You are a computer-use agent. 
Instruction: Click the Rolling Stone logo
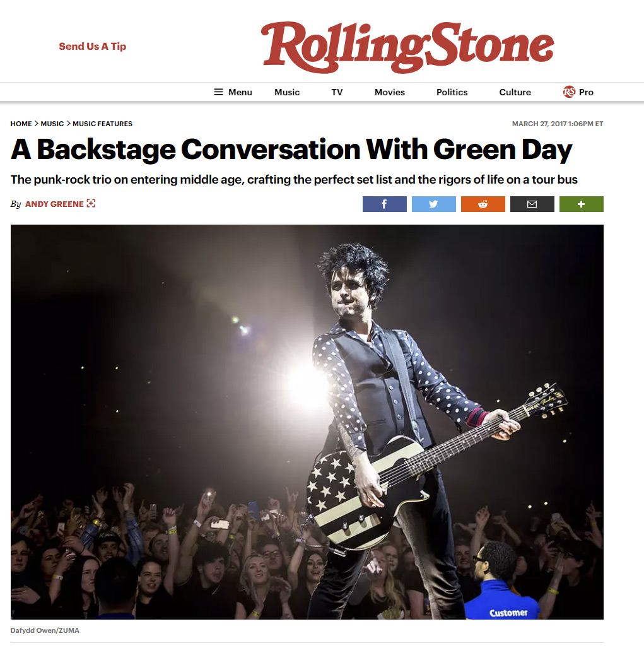click(x=407, y=47)
